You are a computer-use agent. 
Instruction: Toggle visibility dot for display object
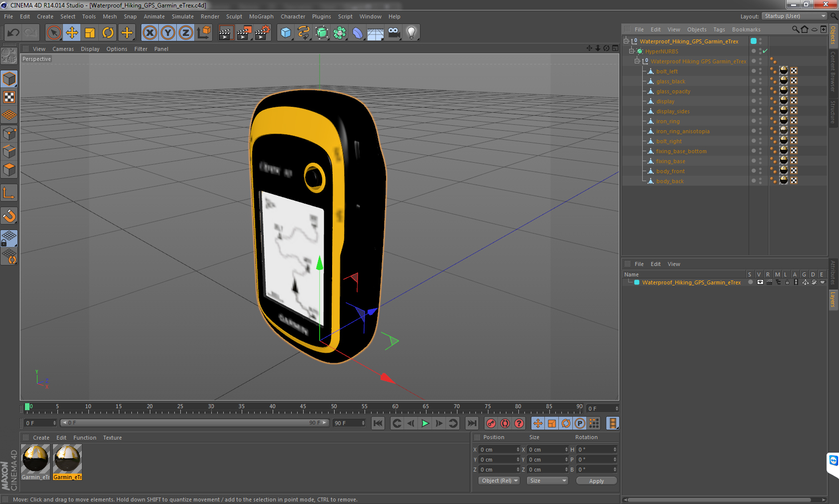pos(754,101)
